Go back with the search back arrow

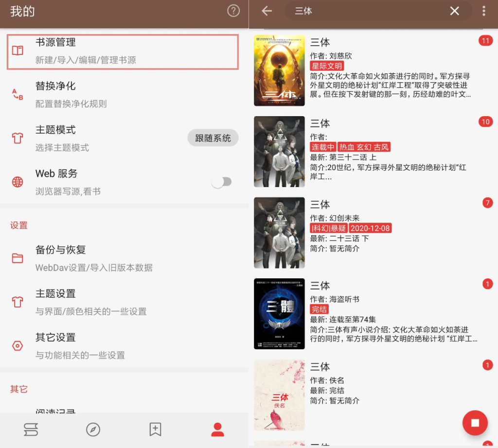coord(267,11)
